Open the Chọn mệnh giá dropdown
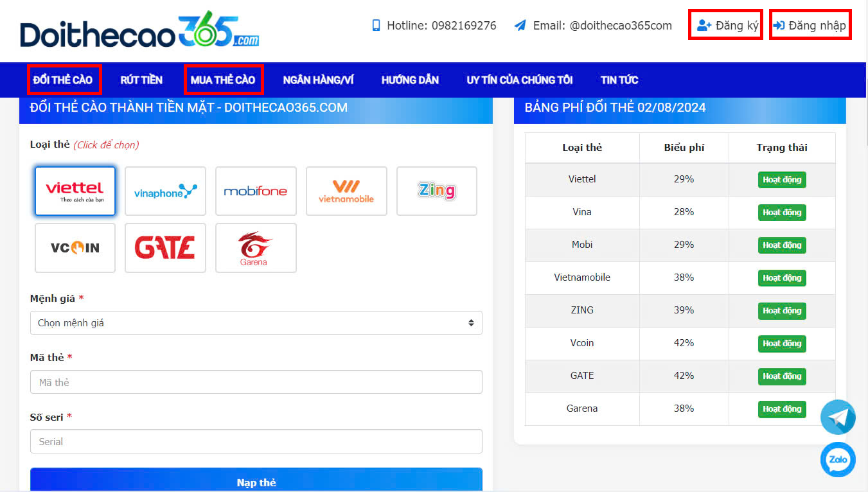Viewport: 868px width, 492px height. point(256,322)
